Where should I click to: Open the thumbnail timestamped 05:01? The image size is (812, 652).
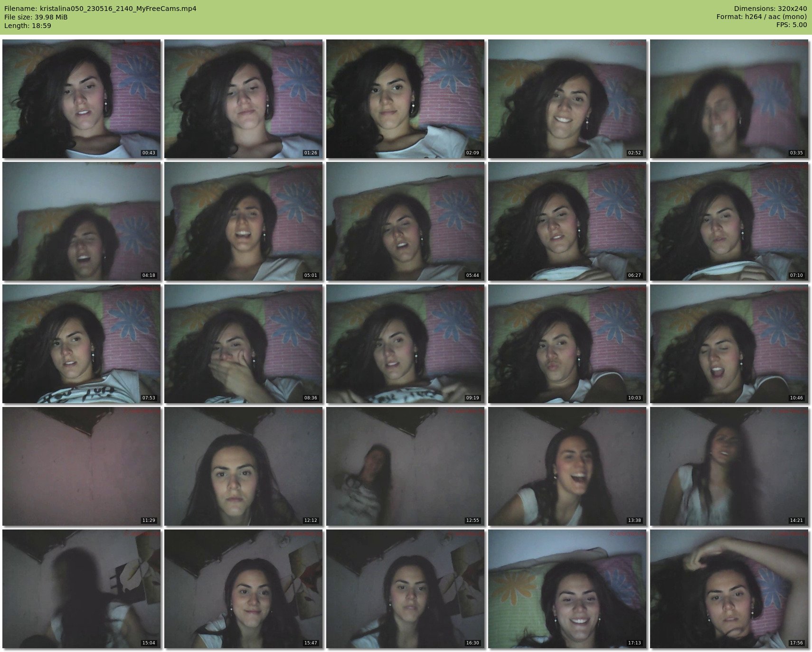(x=244, y=221)
